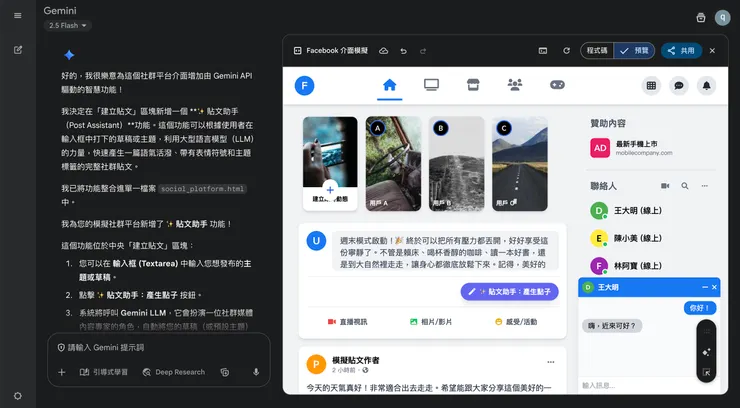The height and width of the screenshot is (408, 740).
Task: Click the 請輸入 Gemini 提示詞 prompt field
Action: [x=159, y=348]
